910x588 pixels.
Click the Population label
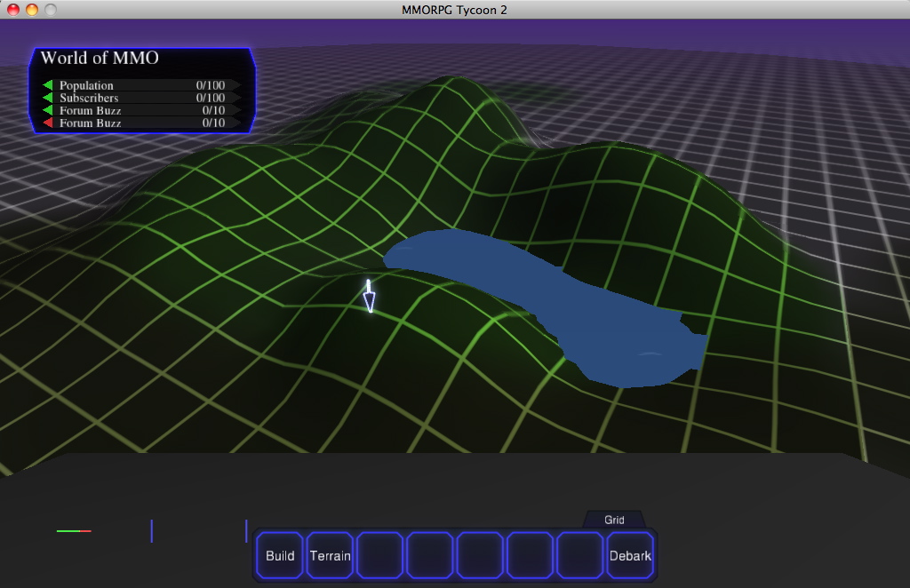[86, 85]
